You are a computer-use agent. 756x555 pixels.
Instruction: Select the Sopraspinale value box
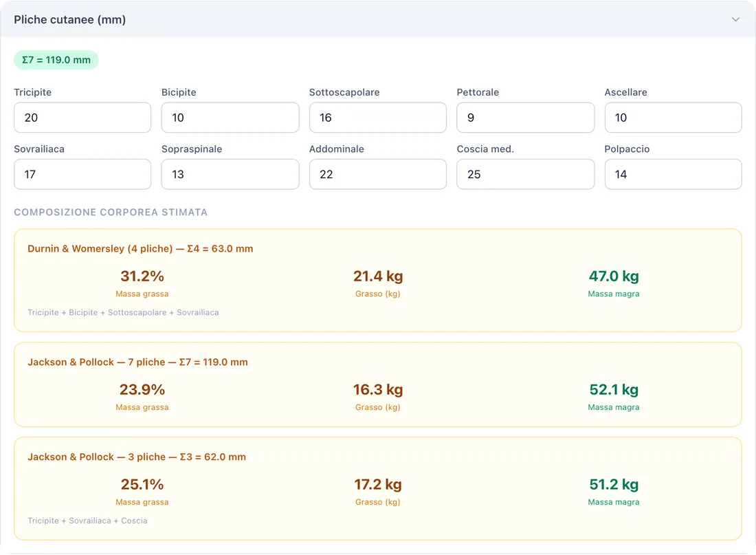point(230,174)
